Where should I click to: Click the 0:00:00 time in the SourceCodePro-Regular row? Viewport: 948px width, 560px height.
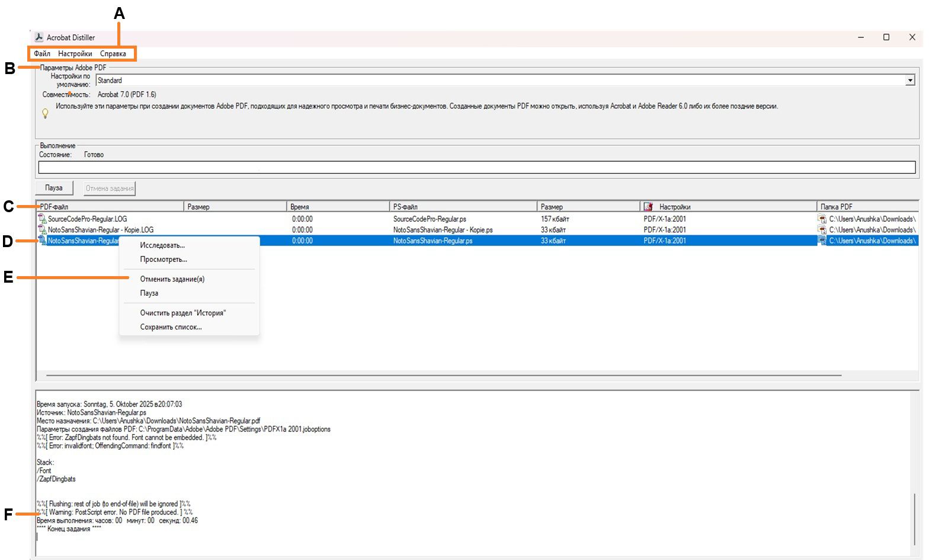click(x=302, y=219)
